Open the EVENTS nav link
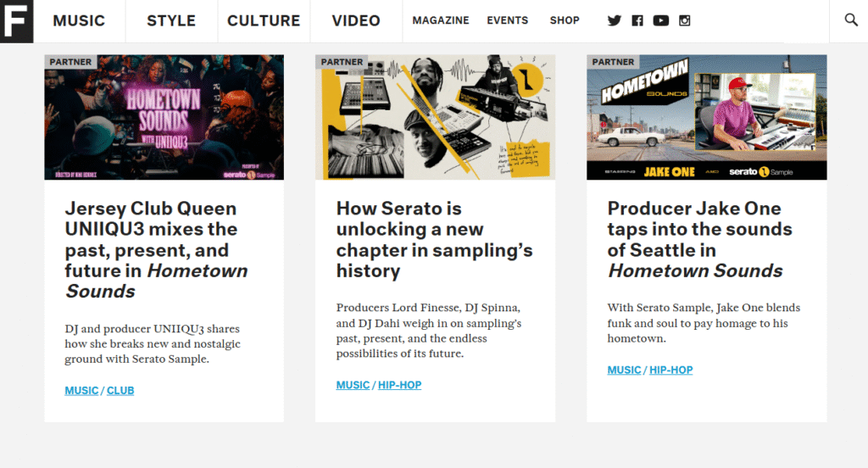This screenshot has width=868, height=468. (508, 20)
